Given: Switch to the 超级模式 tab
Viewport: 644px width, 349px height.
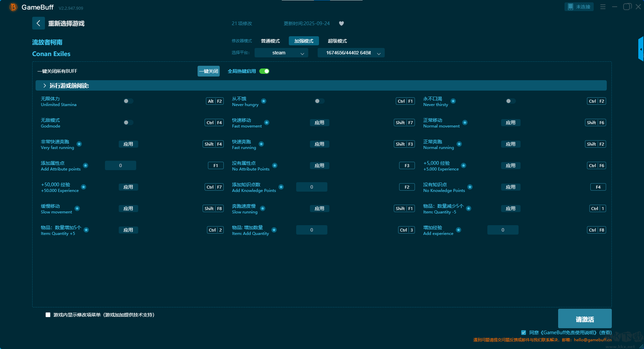Looking at the screenshot, I should coord(337,41).
